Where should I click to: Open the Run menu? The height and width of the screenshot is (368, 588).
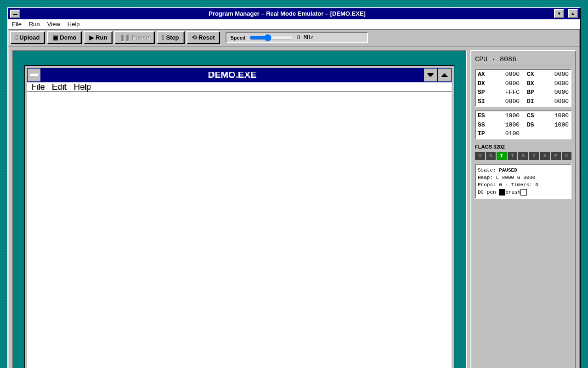[34, 24]
